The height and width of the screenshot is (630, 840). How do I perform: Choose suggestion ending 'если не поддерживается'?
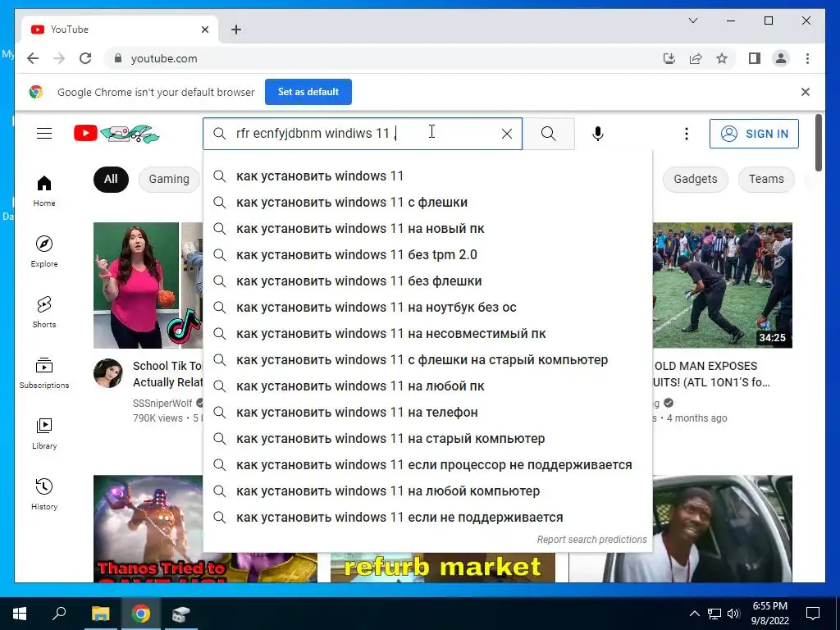427,518
